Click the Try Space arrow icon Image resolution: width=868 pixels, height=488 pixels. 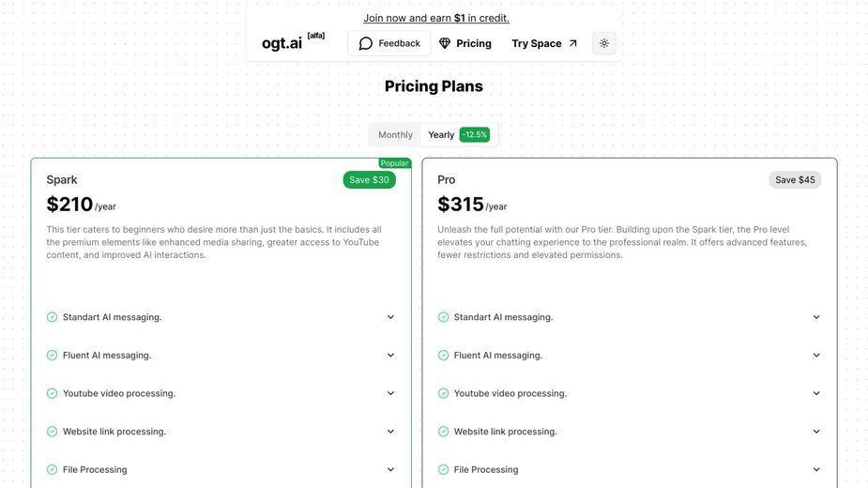click(573, 43)
